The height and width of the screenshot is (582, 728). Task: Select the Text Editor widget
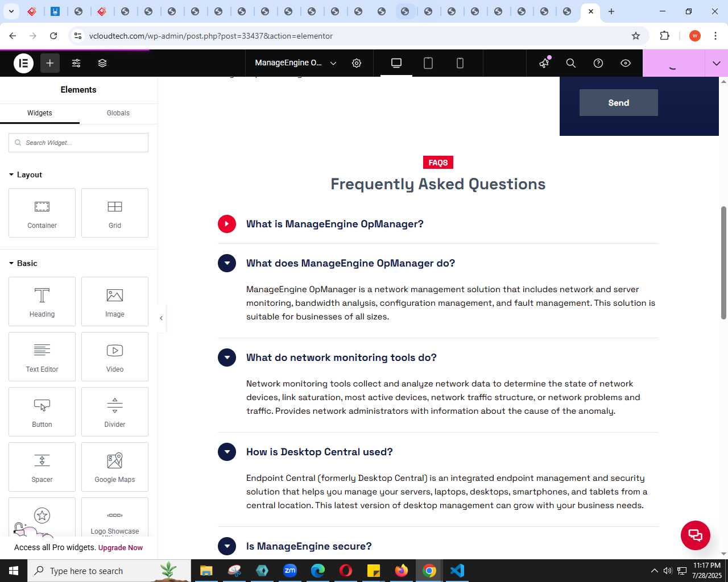click(42, 357)
